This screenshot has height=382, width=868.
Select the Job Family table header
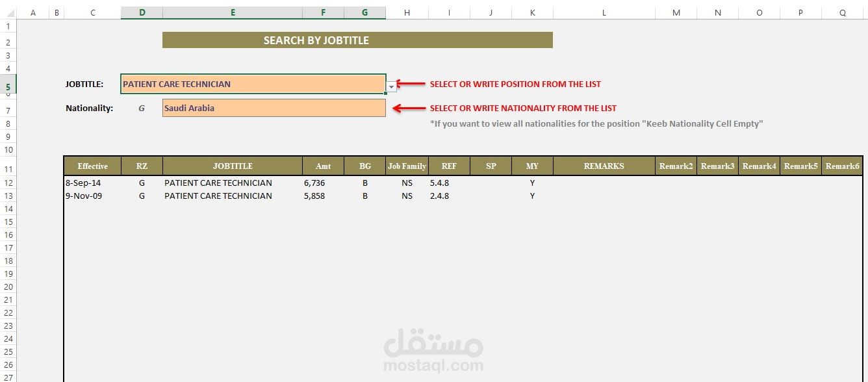[x=407, y=166]
